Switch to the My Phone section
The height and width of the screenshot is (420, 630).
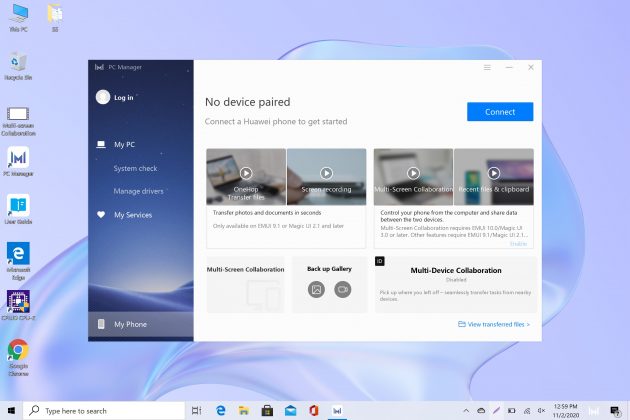[130, 324]
